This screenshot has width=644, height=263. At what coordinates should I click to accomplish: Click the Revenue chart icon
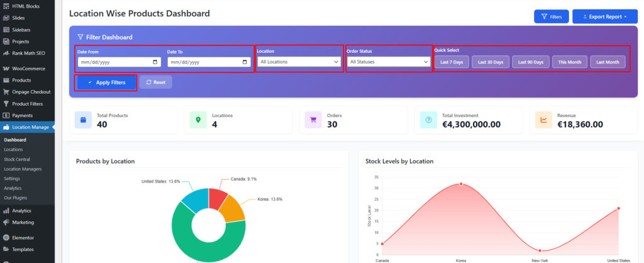[x=543, y=120]
